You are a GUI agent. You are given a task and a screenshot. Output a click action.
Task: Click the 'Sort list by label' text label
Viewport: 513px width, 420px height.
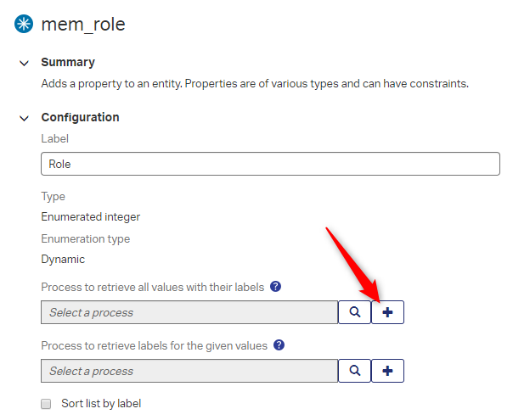coord(101,404)
